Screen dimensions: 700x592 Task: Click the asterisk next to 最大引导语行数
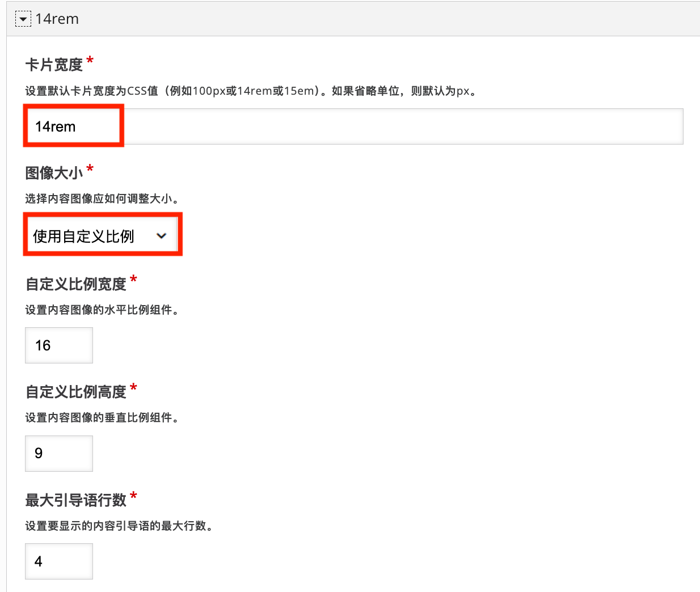[x=133, y=496]
